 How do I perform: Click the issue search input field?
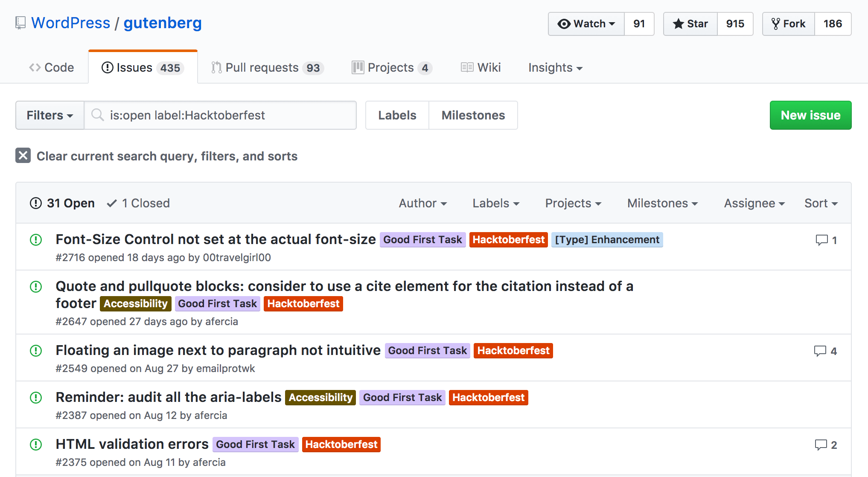pyautogui.click(x=226, y=115)
